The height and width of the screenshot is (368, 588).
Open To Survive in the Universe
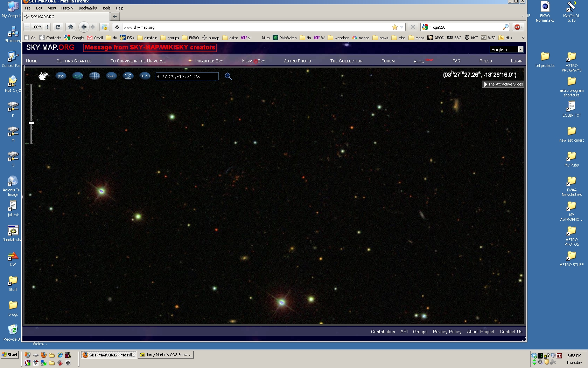tap(138, 61)
